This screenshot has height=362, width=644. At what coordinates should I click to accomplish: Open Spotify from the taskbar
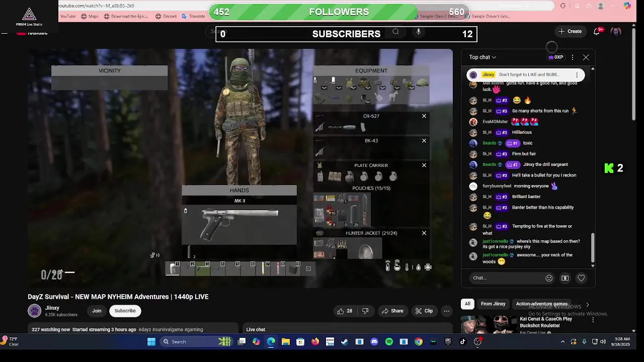(389, 342)
